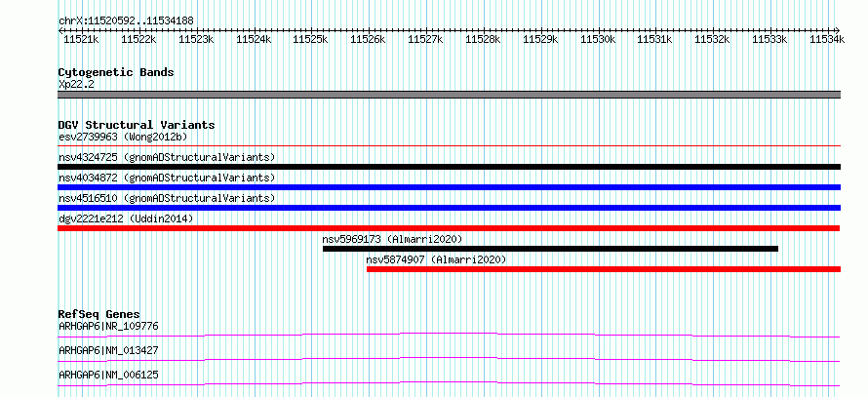868x397 pixels.
Task: Click the 11523k ruler tick label
Action: [x=196, y=39]
